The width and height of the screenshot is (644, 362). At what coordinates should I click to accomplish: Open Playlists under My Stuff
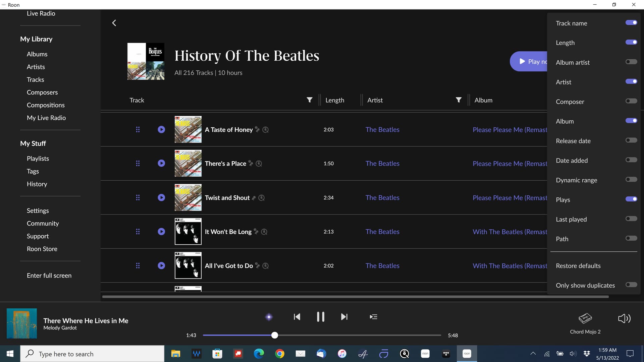[38, 158]
